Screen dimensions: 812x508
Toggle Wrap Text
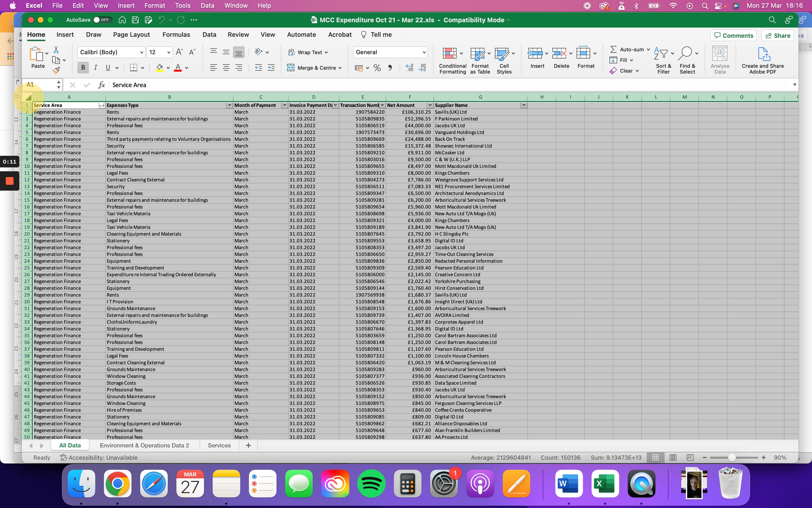pyautogui.click(x=308, y=52)
